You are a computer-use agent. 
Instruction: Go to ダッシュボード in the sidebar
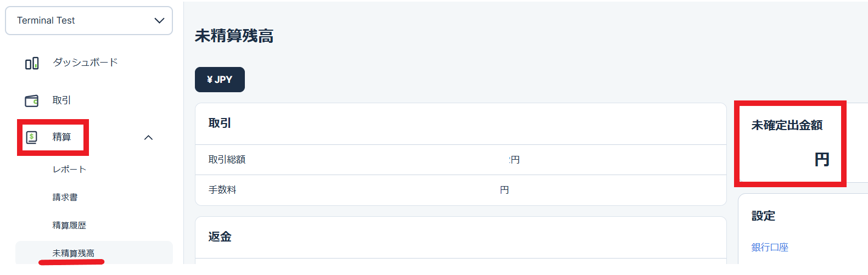85,63
